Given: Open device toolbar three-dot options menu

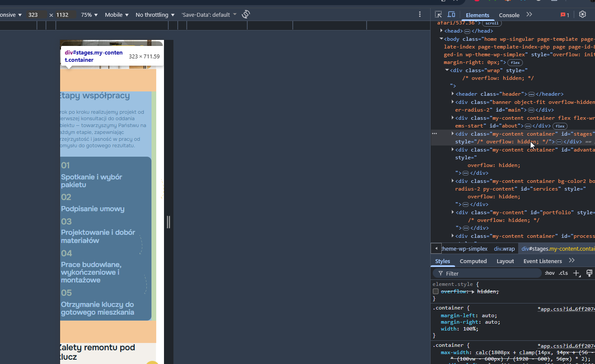Looking at the screenshot, I should [420, 15].
